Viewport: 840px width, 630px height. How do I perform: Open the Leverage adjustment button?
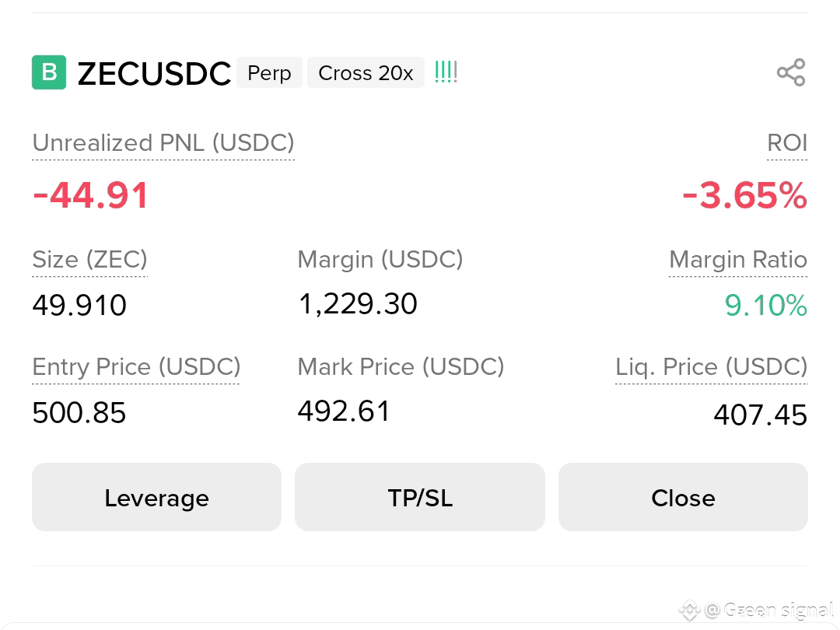click(156, 497)
